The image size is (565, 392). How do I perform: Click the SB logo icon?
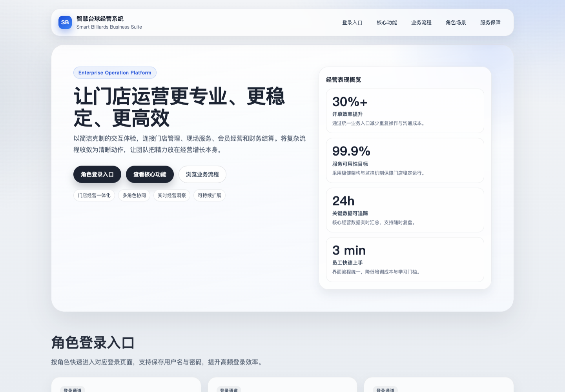pyautogui.click(x=65, y=22)
